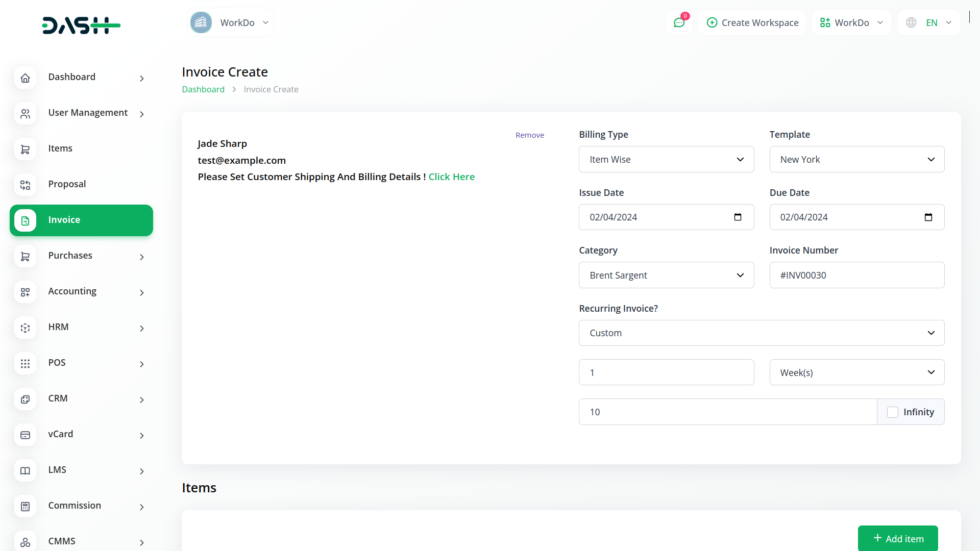The height and width of the screenshot is (551, 980).
Task: Click the POS grid icon
Action: (25, 364)
